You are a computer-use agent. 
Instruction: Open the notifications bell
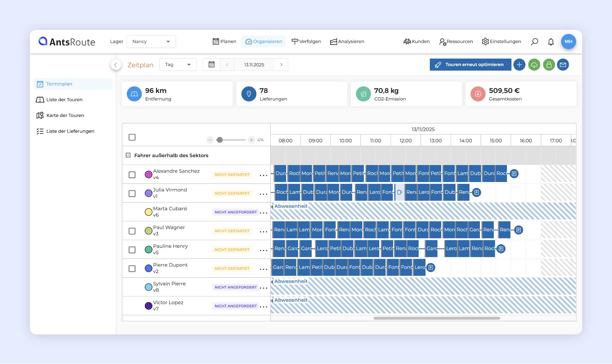tap(551, 41)
